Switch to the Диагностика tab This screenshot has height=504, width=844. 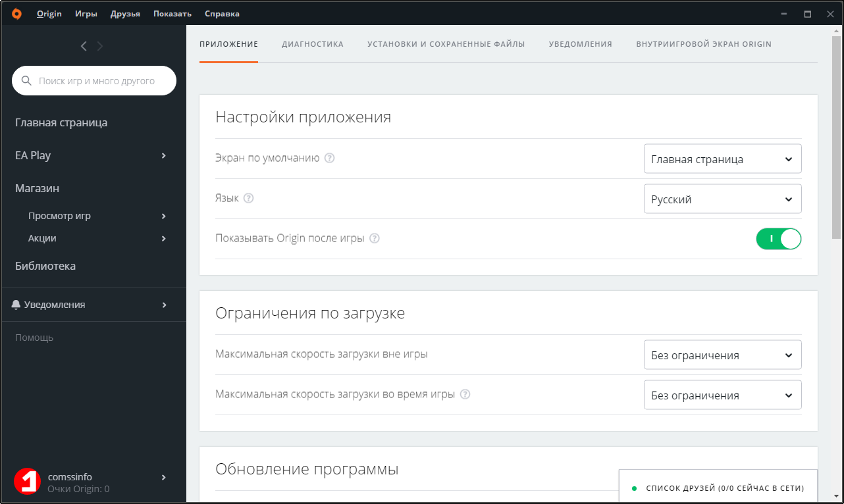pos(313,44)
